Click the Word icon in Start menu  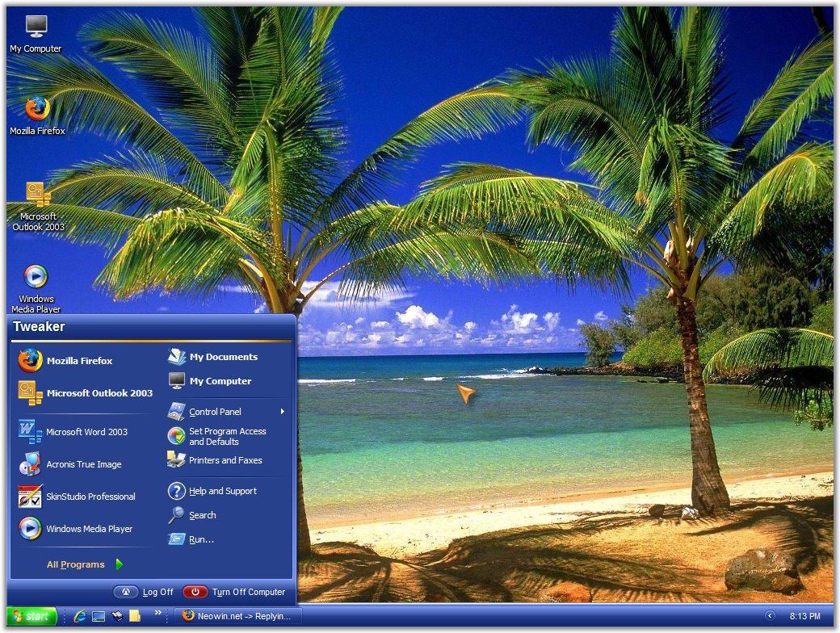(29, 432)
